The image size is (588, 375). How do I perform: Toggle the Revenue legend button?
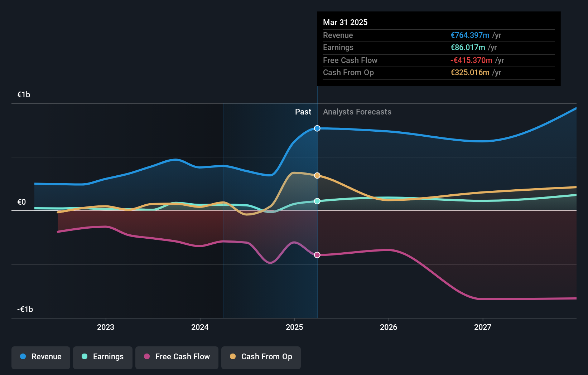pyautogui.click(x=41, y=357)
